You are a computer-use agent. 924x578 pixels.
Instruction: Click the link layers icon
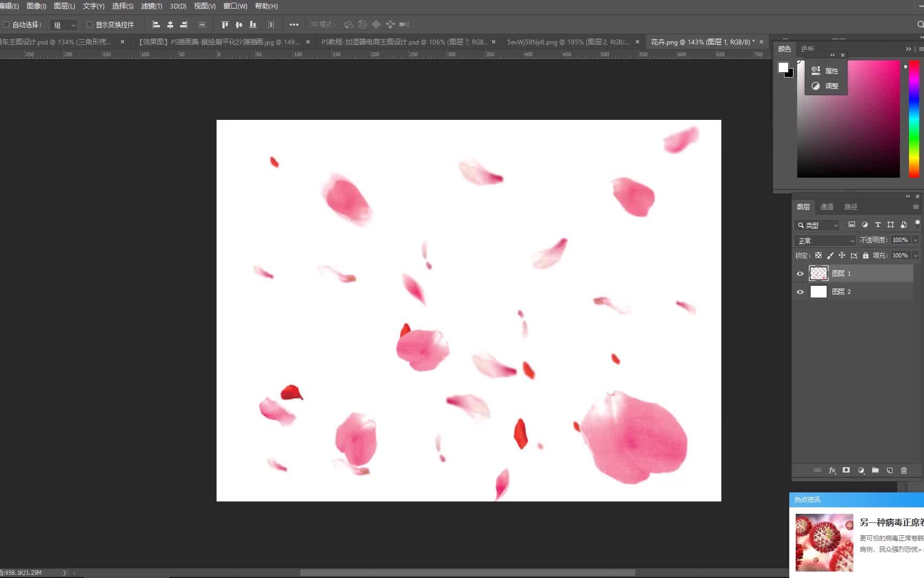pos(818,470)
